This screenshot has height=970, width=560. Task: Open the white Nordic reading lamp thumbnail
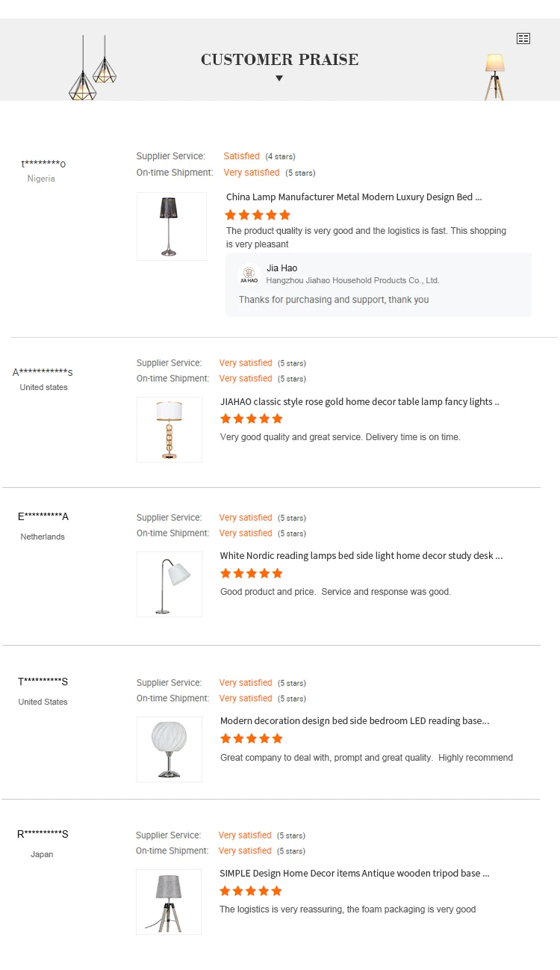tap(169, 584)
